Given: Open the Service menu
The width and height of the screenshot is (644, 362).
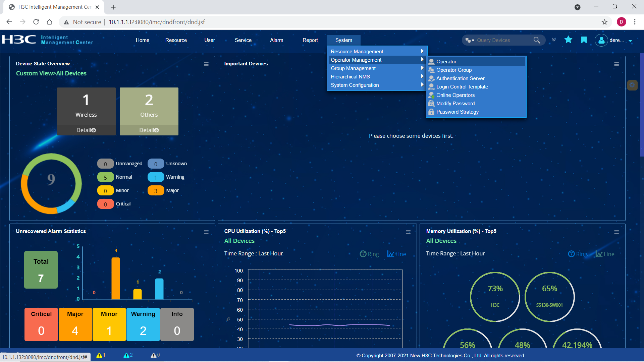Looking at the screenshot, I should [x=243, y=40].
